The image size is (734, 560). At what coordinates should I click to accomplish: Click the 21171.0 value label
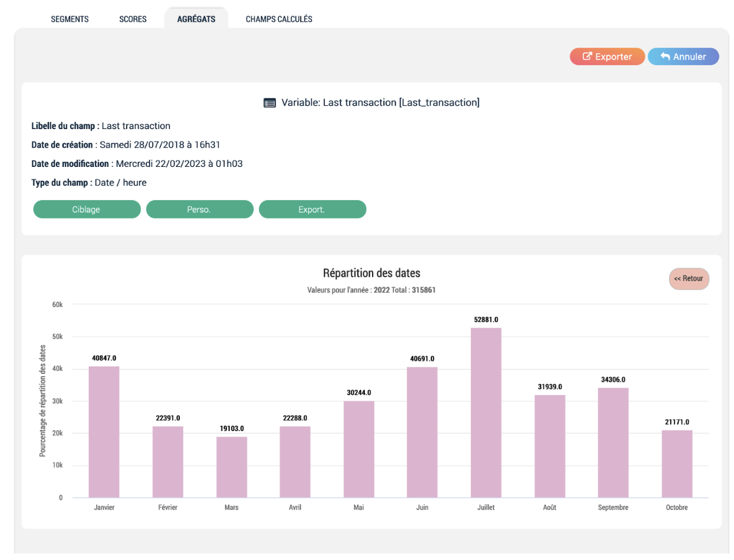tap(677, 422)
